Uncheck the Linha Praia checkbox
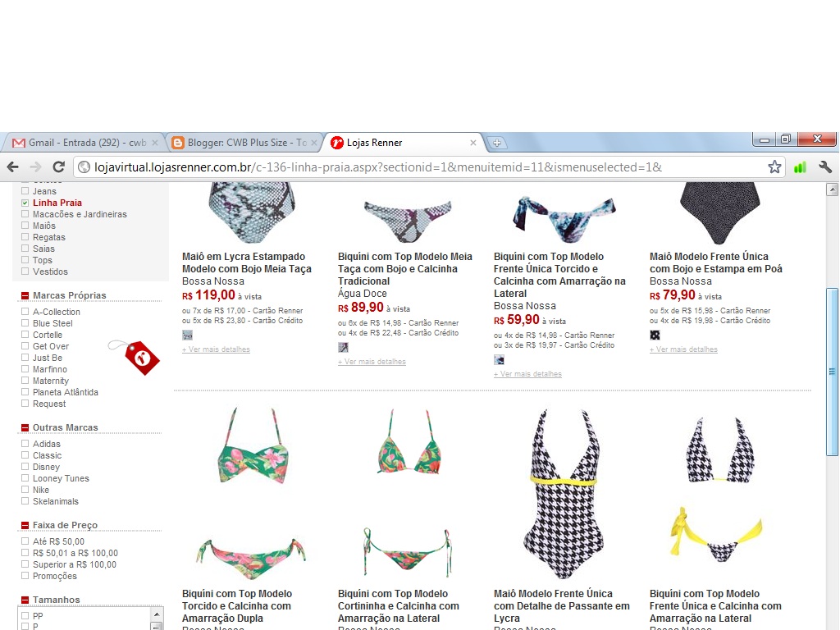840x630 pixels. point(25,203)
